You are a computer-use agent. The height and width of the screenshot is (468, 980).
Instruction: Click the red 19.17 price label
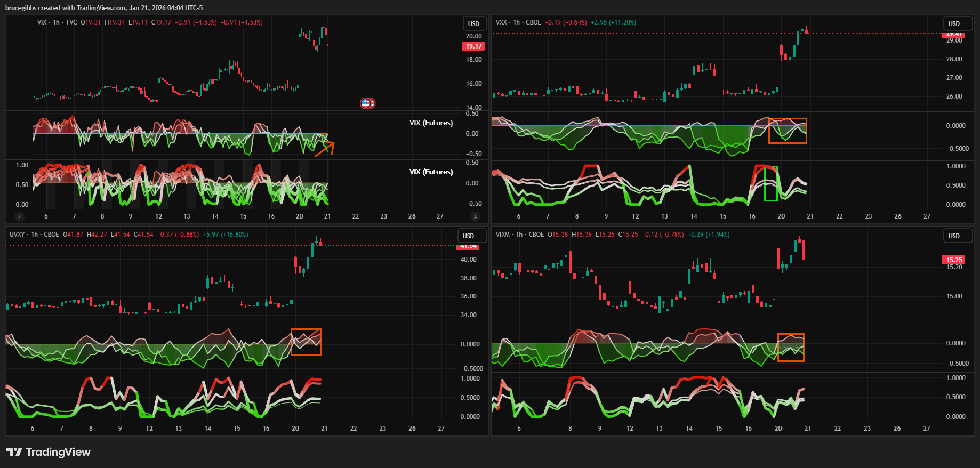[x=473, y=46]
